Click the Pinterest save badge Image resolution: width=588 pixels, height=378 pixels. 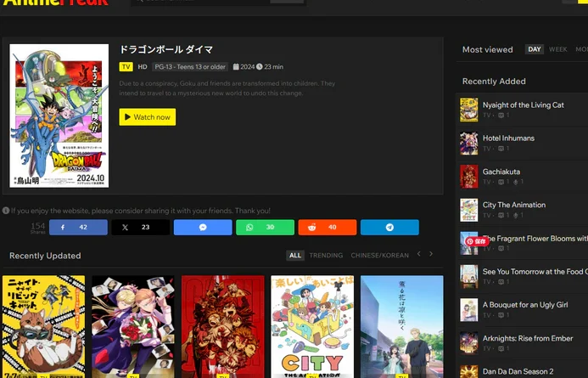477,241
